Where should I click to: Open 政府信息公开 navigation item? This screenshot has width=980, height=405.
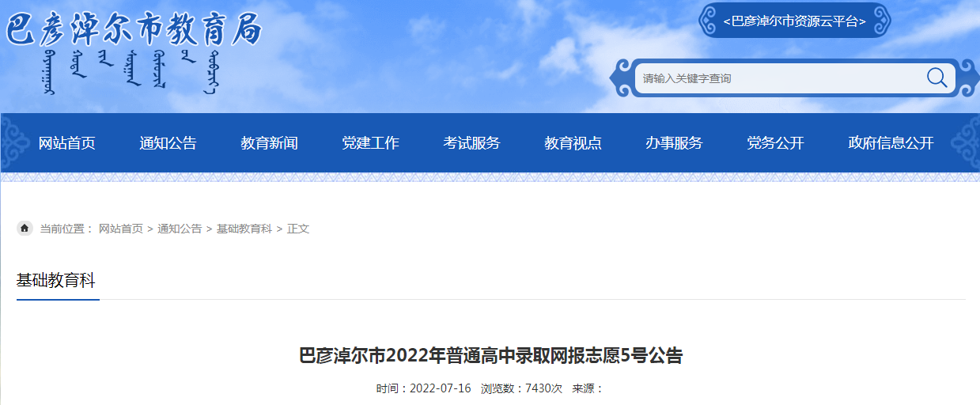[891, 143]
